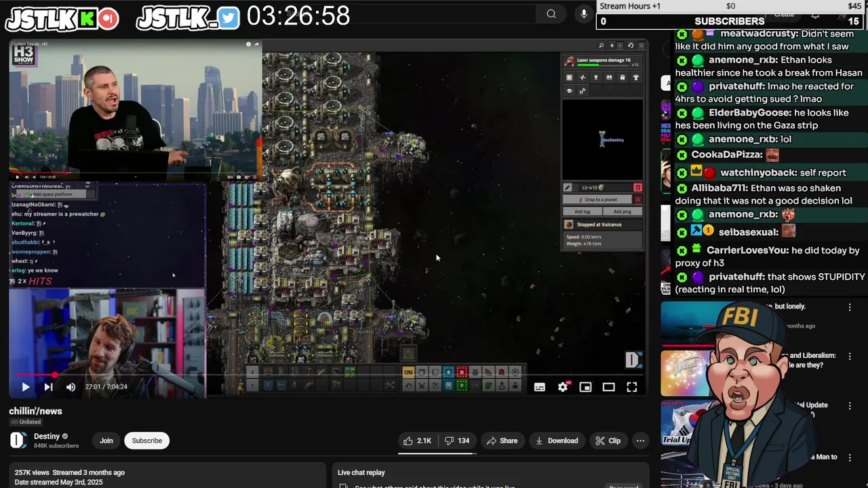Click the game panel refresh arrow icon

pos(631,45)
